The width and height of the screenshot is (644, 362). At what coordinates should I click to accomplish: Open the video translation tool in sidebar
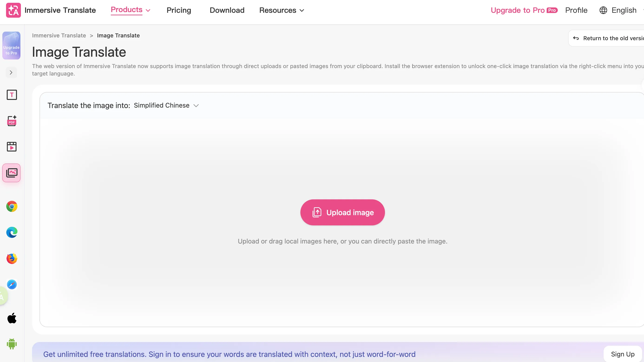pos(12,147)
